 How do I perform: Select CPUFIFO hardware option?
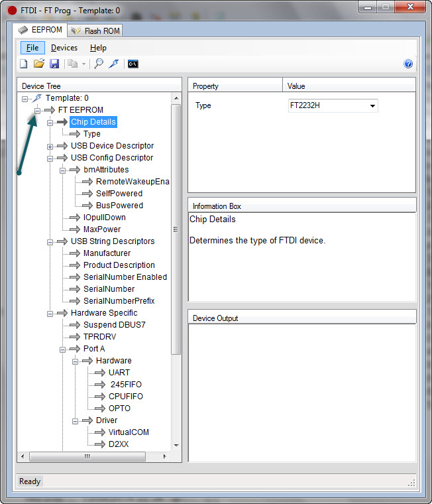coord(126,396)
